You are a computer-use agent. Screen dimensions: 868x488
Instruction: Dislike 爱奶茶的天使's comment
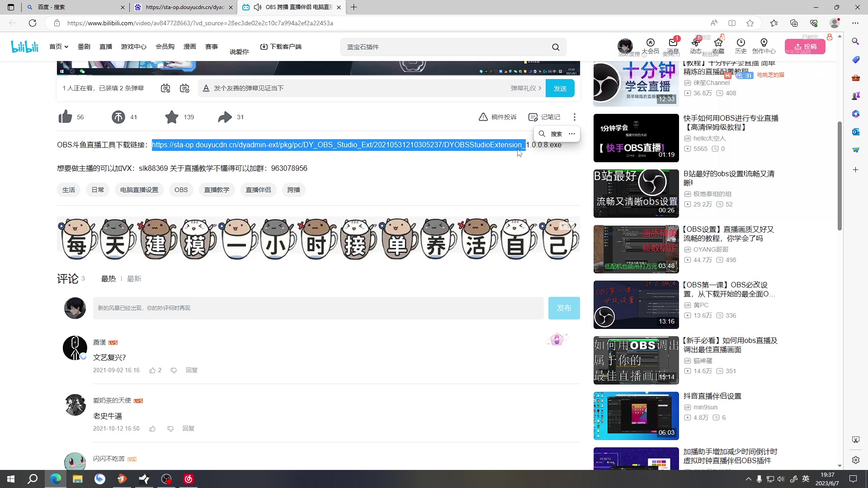point(170,429)
